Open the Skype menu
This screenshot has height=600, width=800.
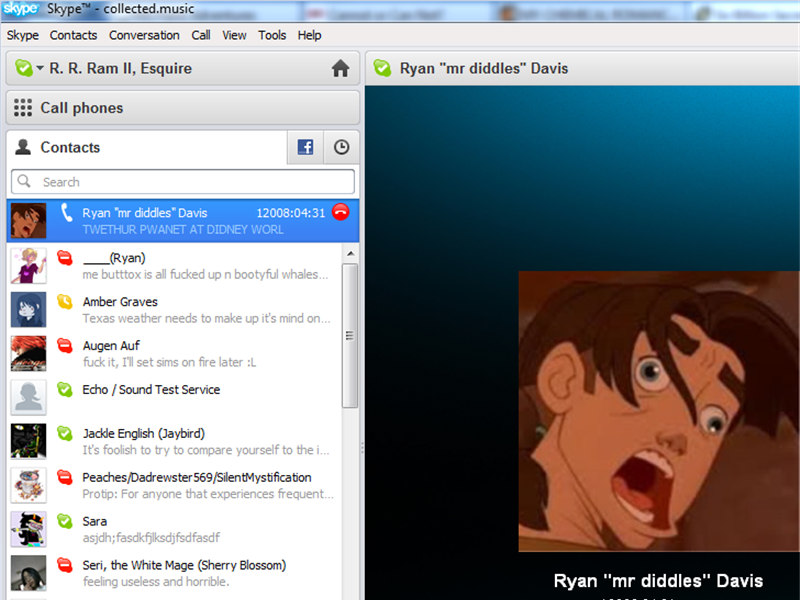tap(22, 35)
